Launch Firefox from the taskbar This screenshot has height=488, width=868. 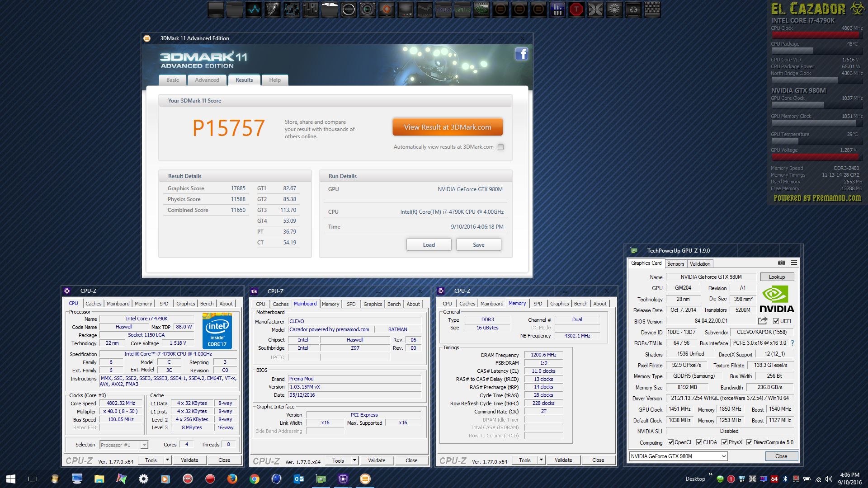pos(232,479)
